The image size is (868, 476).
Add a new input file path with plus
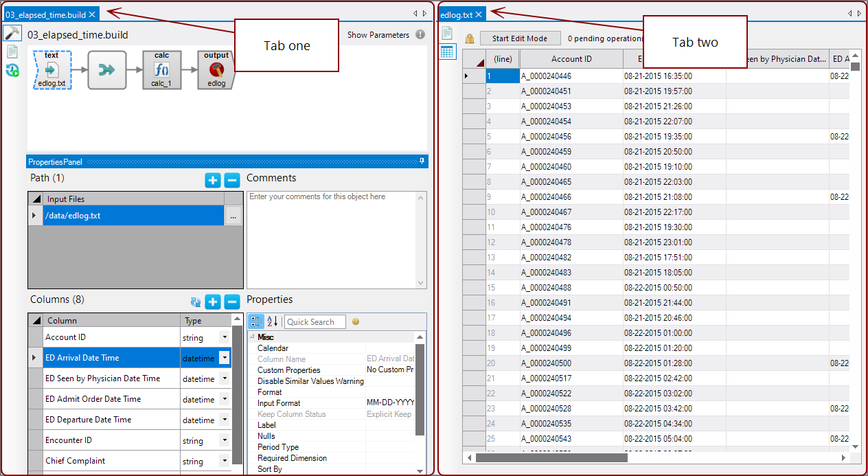pyautogui.click(x=213, y=180)
